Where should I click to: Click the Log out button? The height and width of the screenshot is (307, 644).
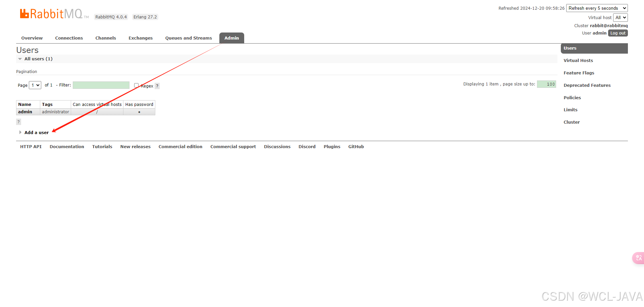618,33
